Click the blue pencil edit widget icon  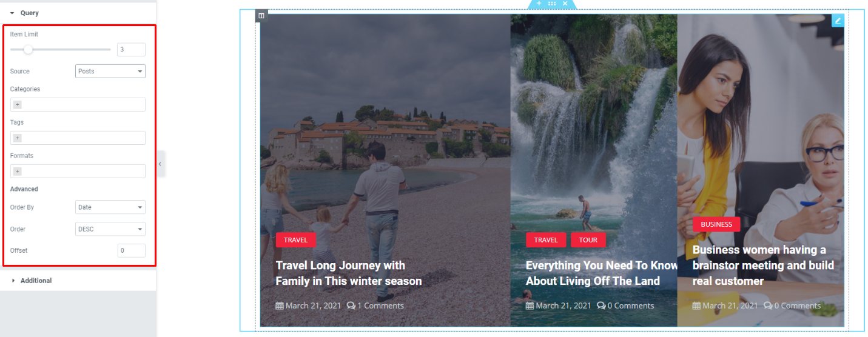(x=838, y=21)
